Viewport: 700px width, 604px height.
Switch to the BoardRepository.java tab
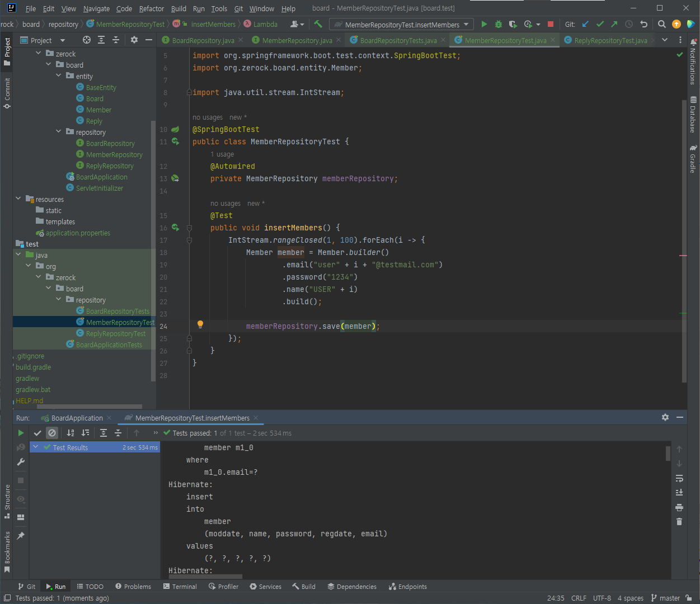[x=203, y=40]
